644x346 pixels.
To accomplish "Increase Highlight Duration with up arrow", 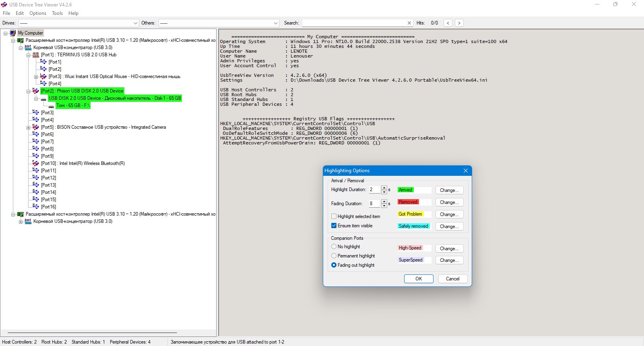I will 384,188.
